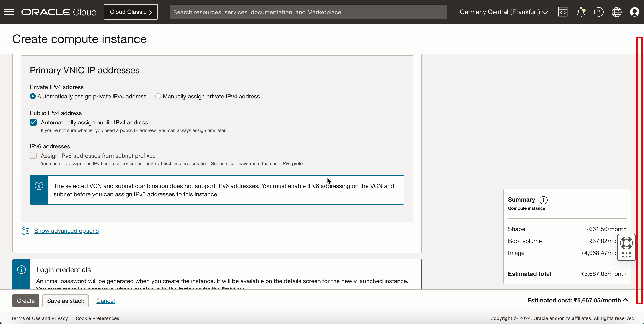This screenshot has width=644, height=324.
Task: Click the Summary info icon
Action: (543, 200)
